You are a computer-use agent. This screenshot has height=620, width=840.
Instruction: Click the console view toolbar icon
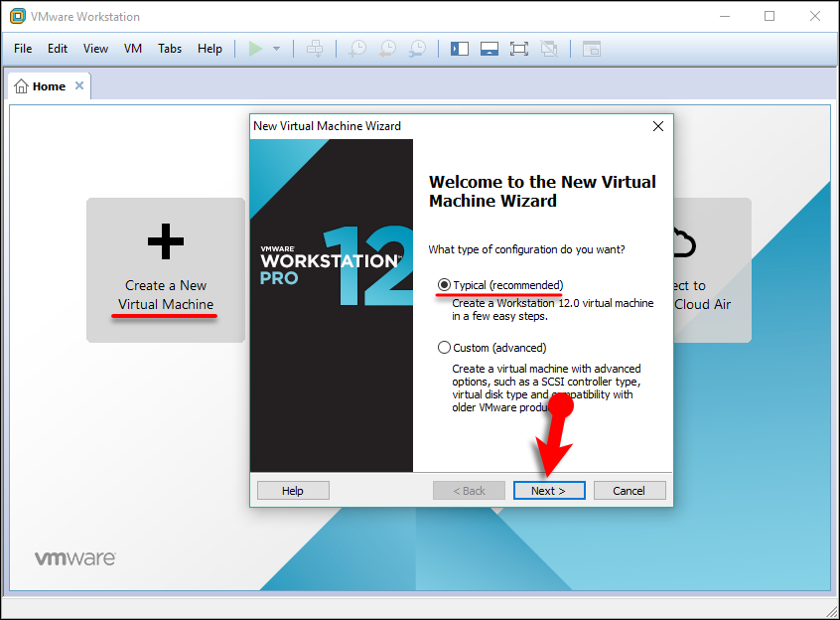[x=592, y=49]
